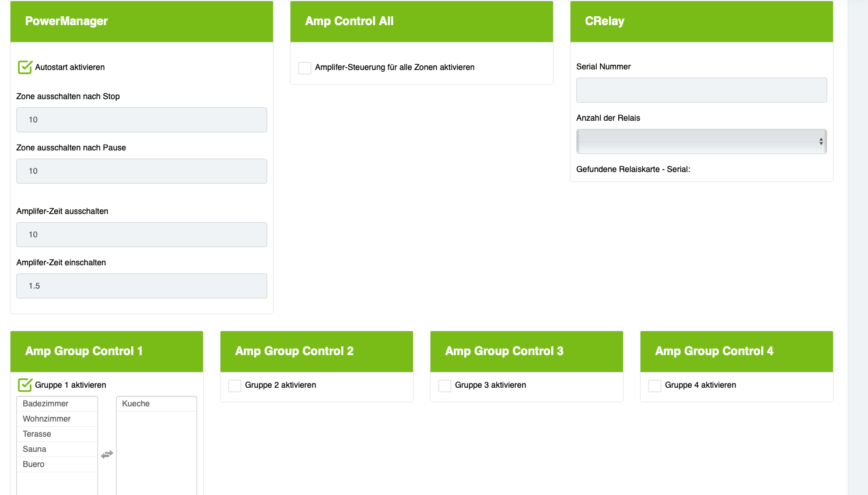This screenshot has height=495, width=868.
Task: Click the Amplifer-Zeit einschalten field
Action: point(142,286)
